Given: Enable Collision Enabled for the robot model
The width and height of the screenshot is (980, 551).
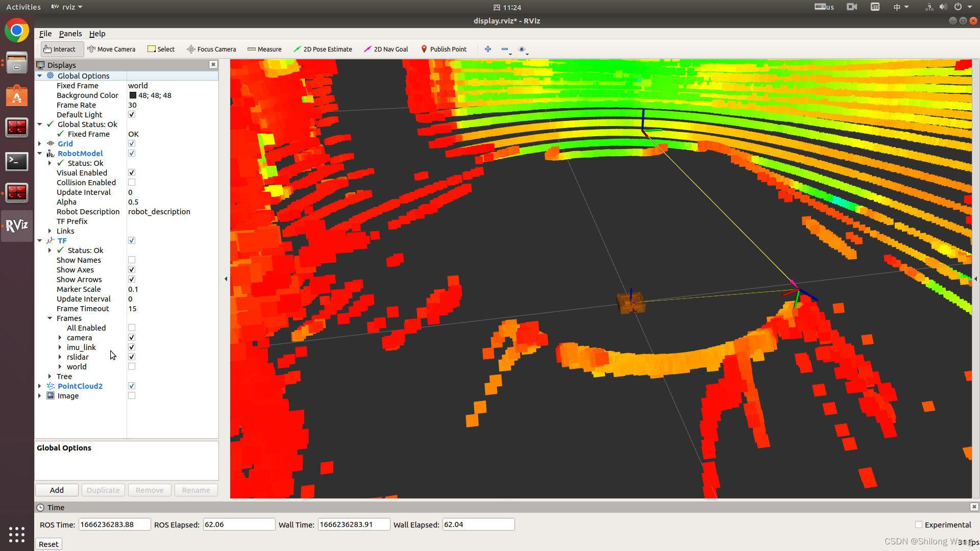Looking at the screenshot, I should click(131, 182).
